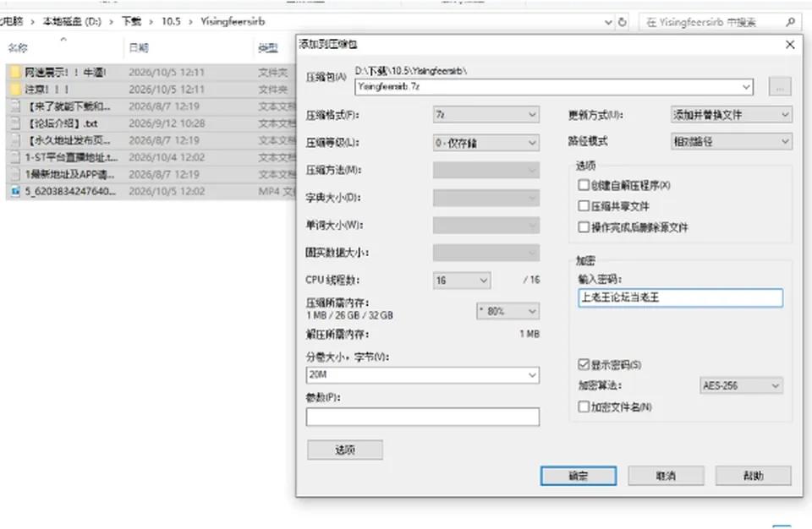Click the 输入密码 password field
The height and width of the screenshot is (529, 812).
point(680,297)
